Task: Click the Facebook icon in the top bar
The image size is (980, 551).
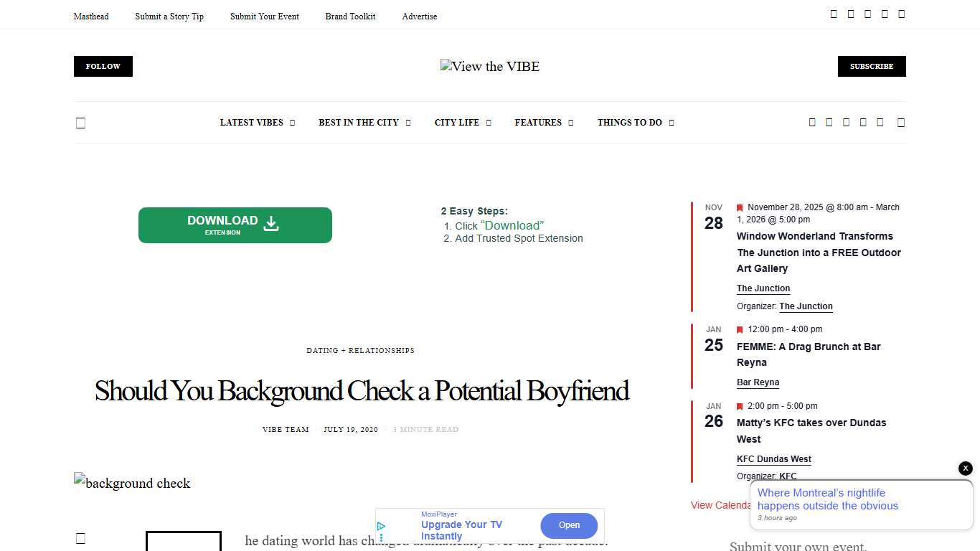Action: tap(834, 14)
